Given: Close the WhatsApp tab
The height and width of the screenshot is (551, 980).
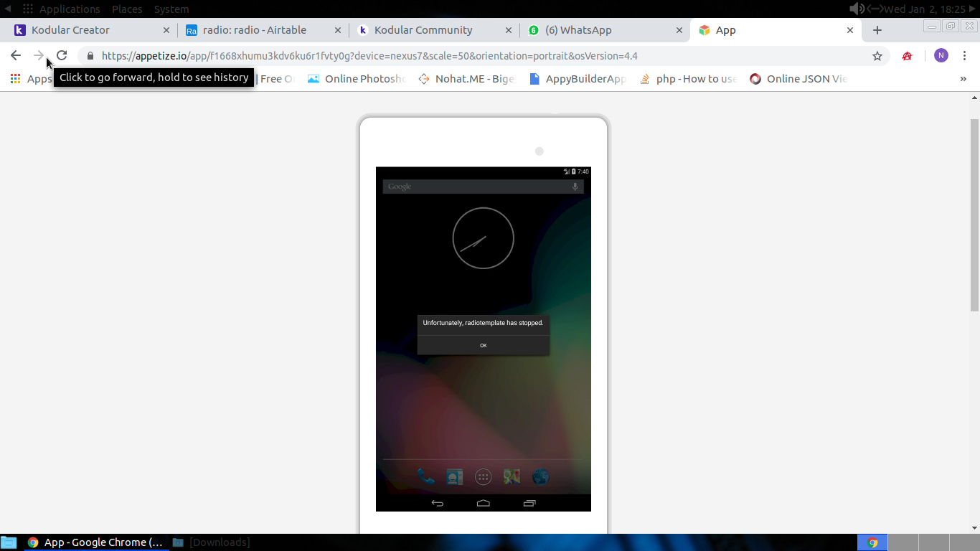Looking at the screenshot, I should (x=679, y=30).
